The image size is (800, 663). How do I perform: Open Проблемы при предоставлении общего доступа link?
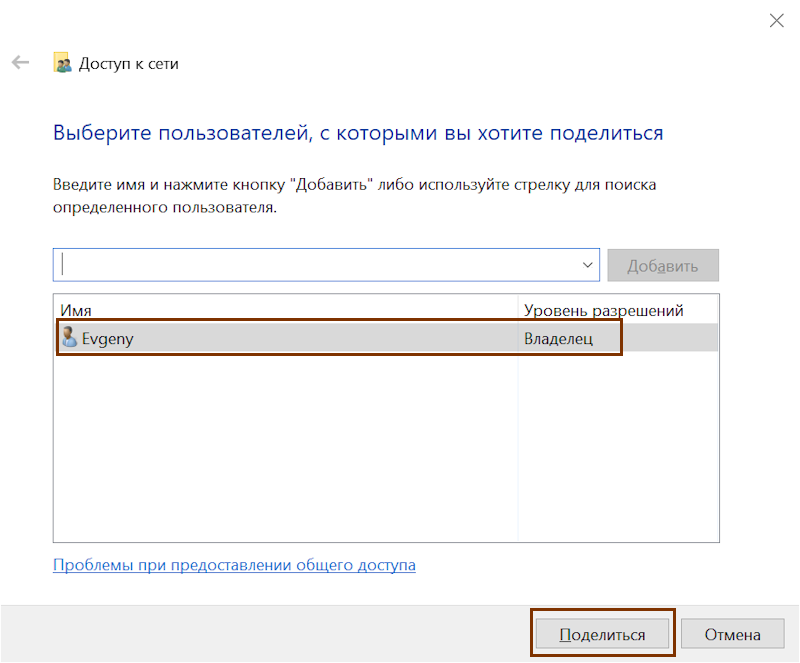pos(234,565)
